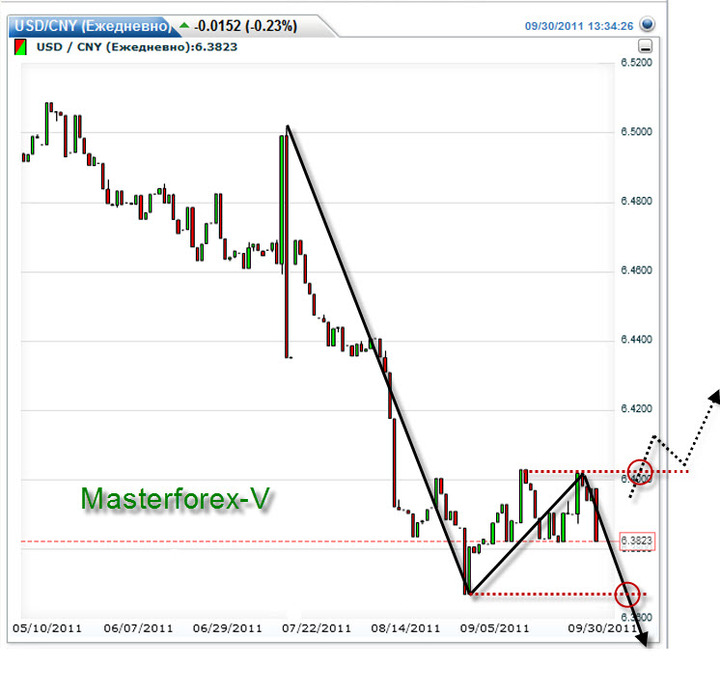Collapse the chart with the minimize icon
The height and width of the screenshot is (694, 720).
point(645,46)
